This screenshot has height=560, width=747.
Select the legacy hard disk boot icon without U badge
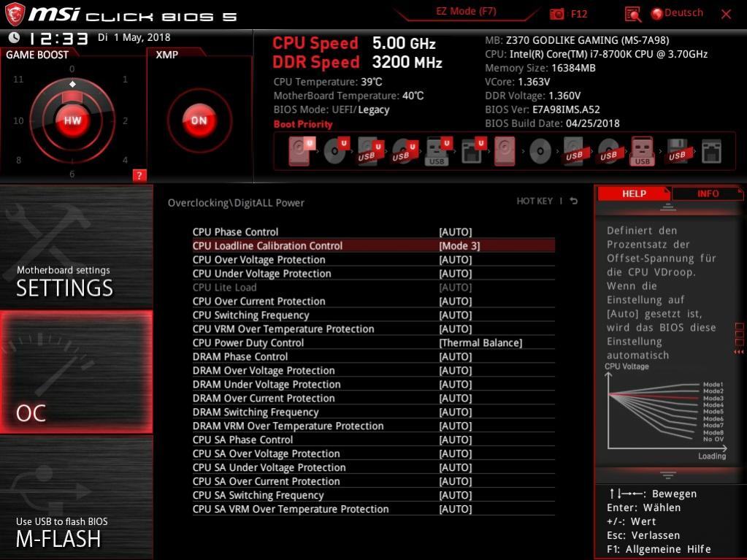pyautogui.click(x=505, y=151)
